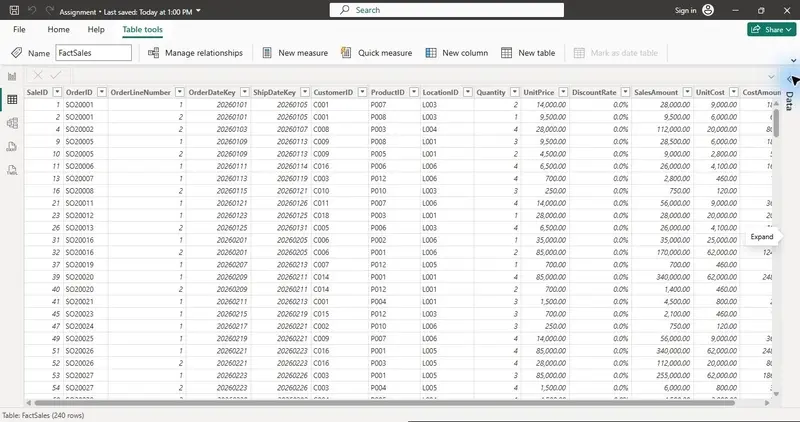Open the UnitPrice column filter dropdown
The image size is (800, 422).
coord(563,92)
